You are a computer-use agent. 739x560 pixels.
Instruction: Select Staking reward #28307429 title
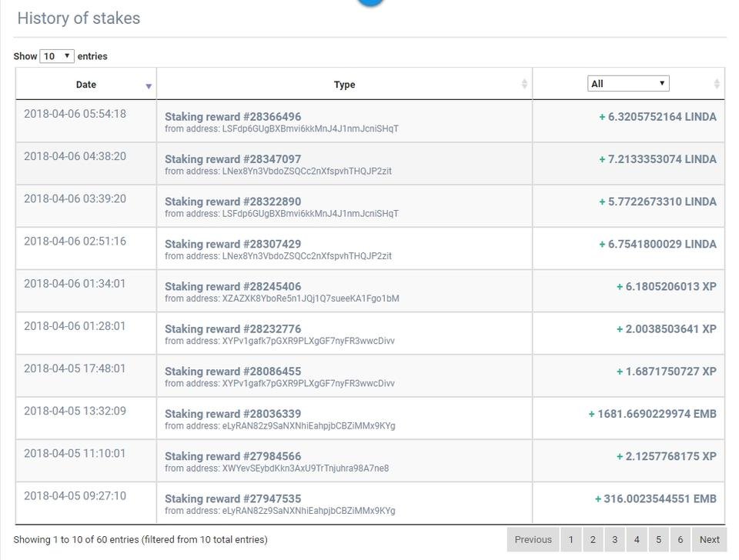point(232,244)
